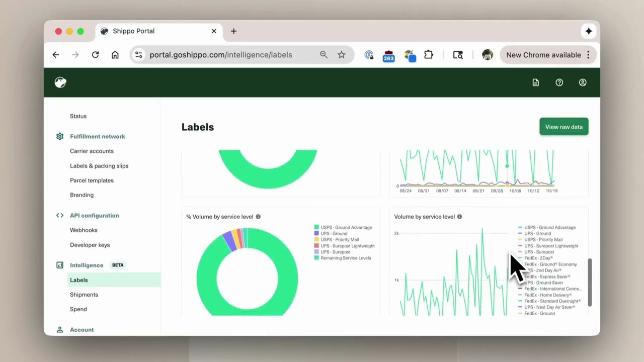Click the search tabs icon in toolbar
This screenshot has width=644, height=362.
click(458, 55)
